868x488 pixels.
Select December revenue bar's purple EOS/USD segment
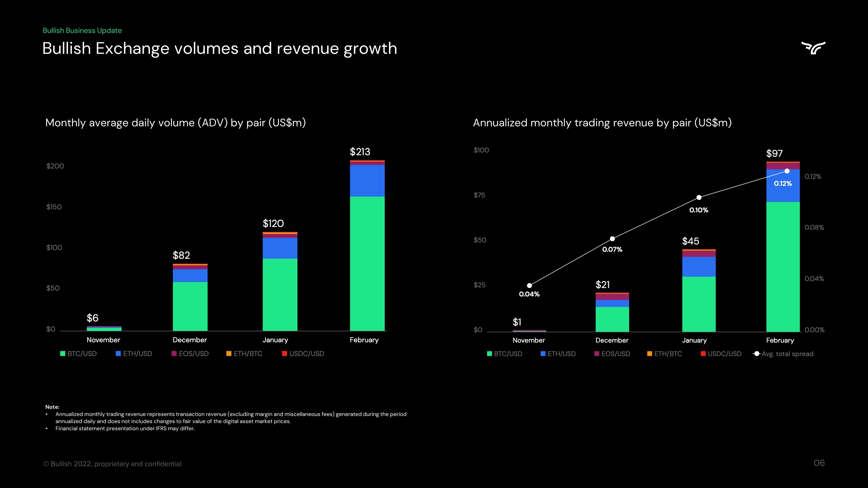pos(612,297)
